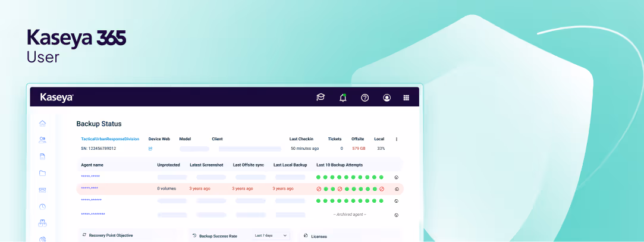Click the Last Offsite sync column header
The image size is (644, 242).
[249, 165]
